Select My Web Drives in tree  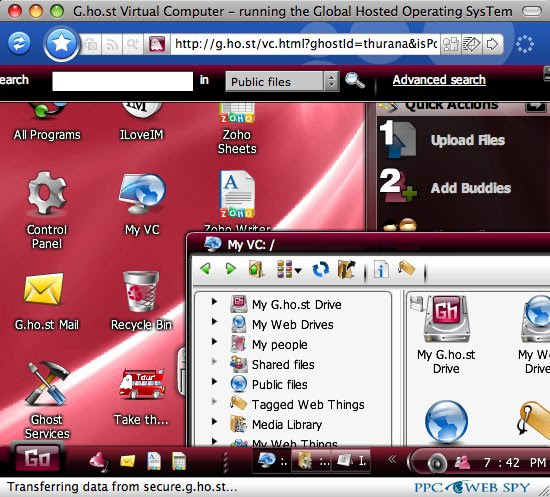tap(293, 324)
